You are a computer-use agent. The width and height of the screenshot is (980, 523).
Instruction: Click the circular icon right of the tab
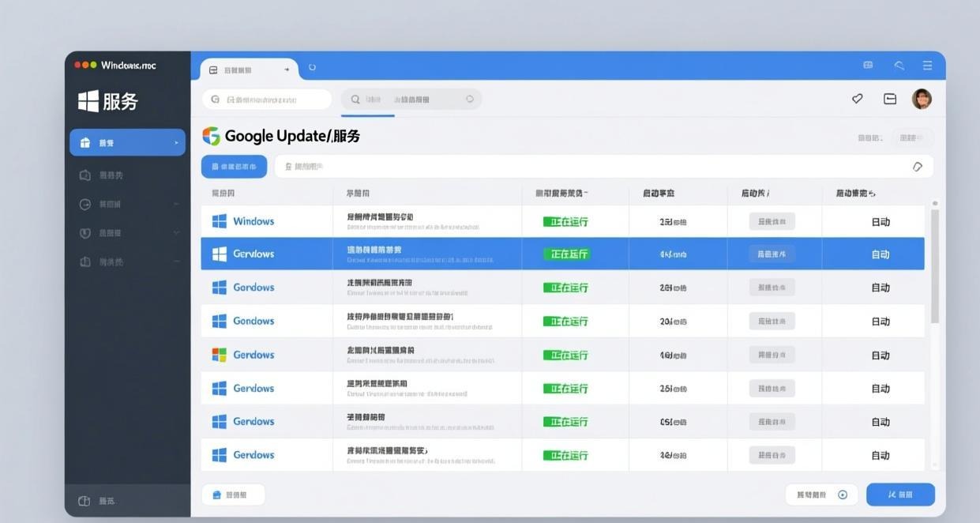tap(312, 67)
